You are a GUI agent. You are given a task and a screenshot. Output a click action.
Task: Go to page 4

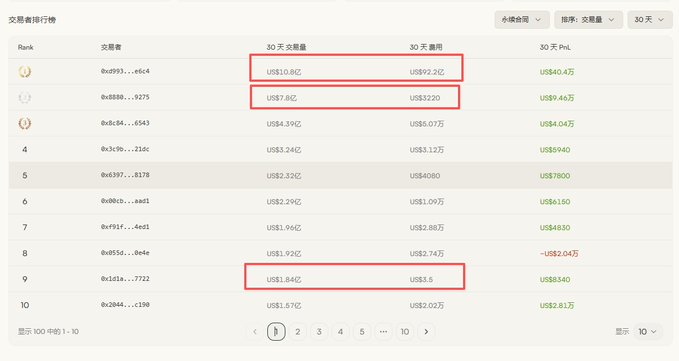[340, 332]
